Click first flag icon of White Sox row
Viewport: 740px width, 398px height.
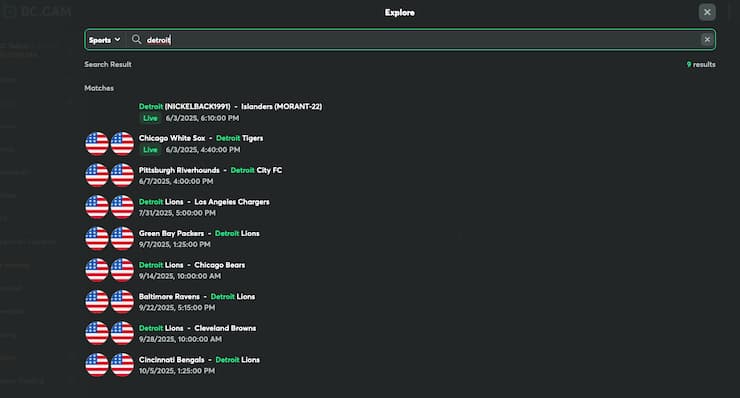click(97, 144)
